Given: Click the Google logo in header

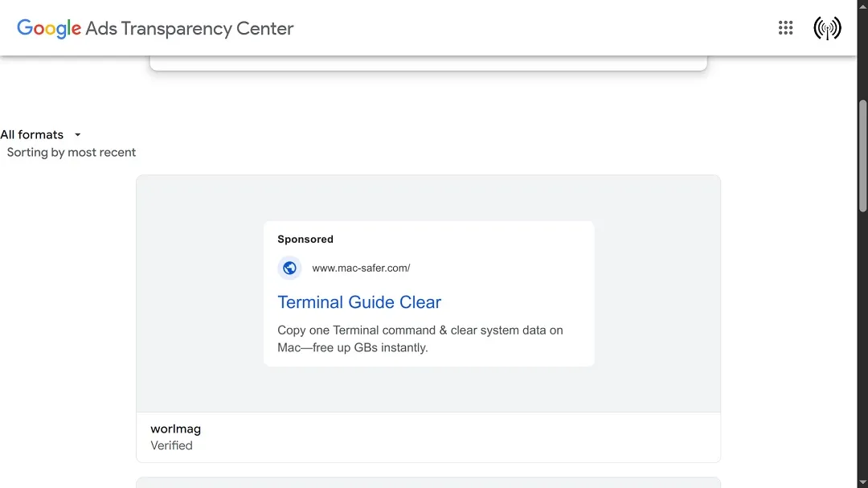Looking at the screenshot, I should pos(49,28).
